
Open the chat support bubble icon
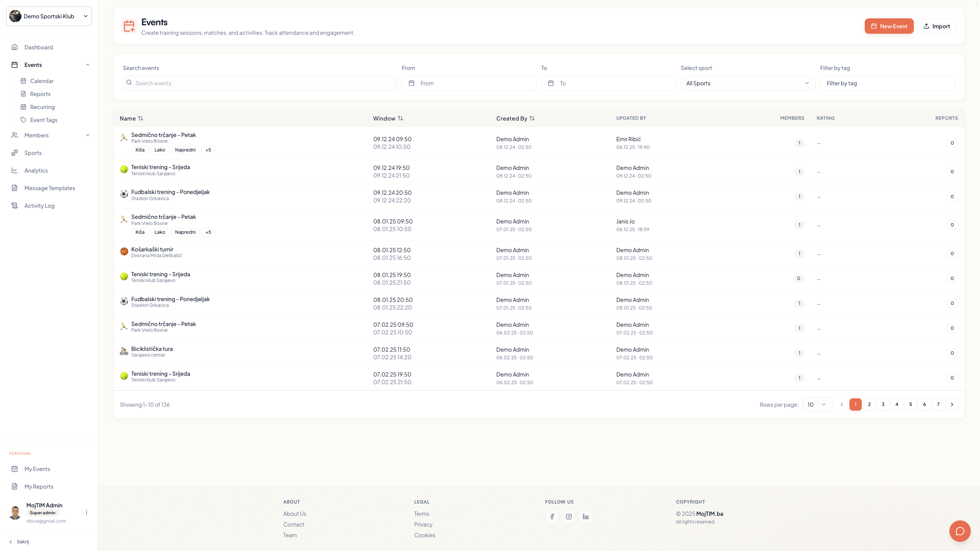click(960, 531)
